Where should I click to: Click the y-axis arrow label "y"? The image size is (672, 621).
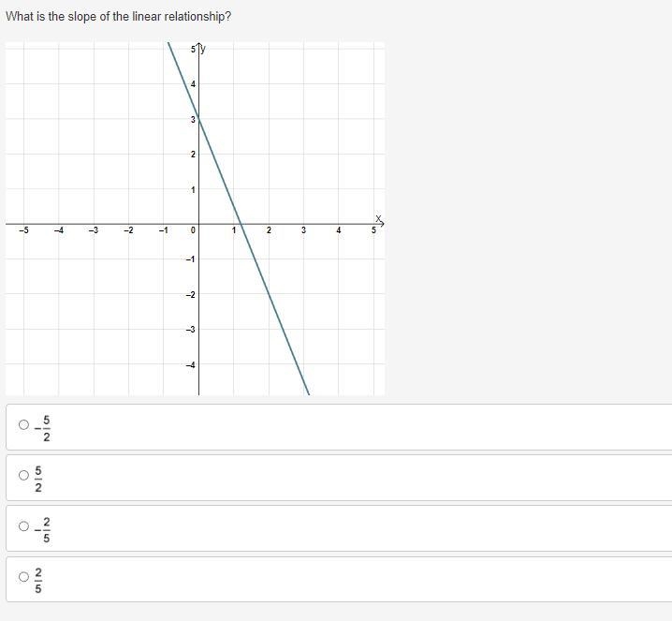203,49
